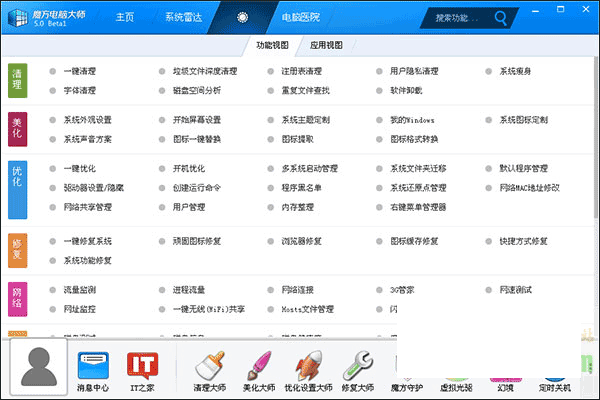Open 我的Windows item
Image resolution: width=600 pixels, height=400 pixels.
pos(412,120)
